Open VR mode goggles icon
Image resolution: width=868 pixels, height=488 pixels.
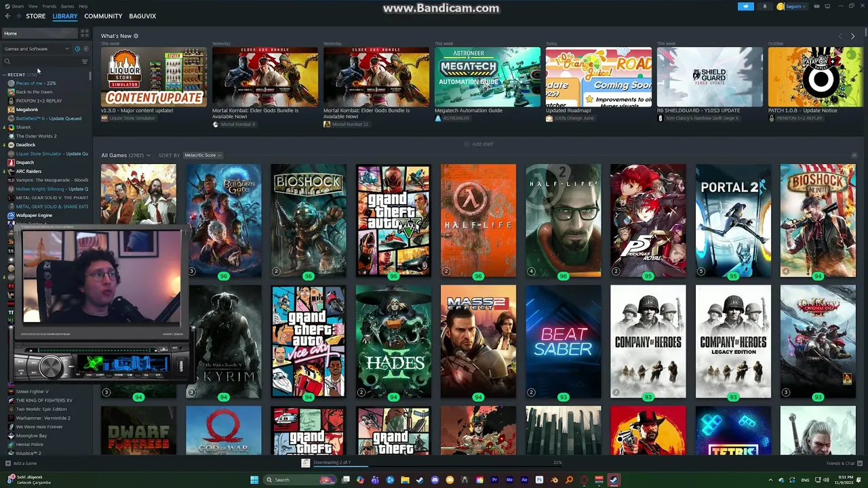(x=816, y=6)
